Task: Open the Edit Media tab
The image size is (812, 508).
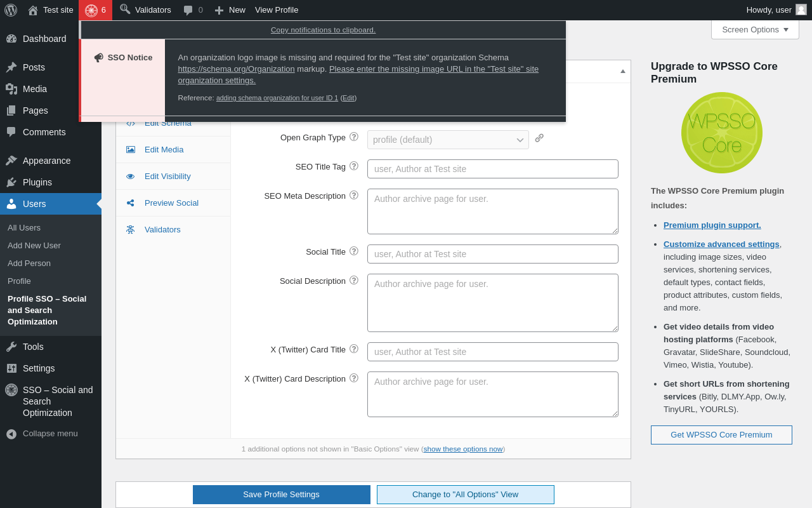Action: coord(164,150)
